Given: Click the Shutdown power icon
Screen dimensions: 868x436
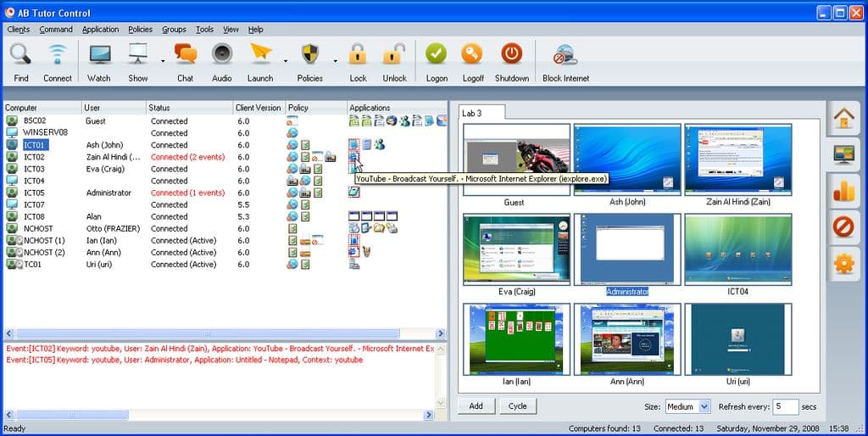Looking at the screenshot, I should pyautogui.click(x=511, y=54).
